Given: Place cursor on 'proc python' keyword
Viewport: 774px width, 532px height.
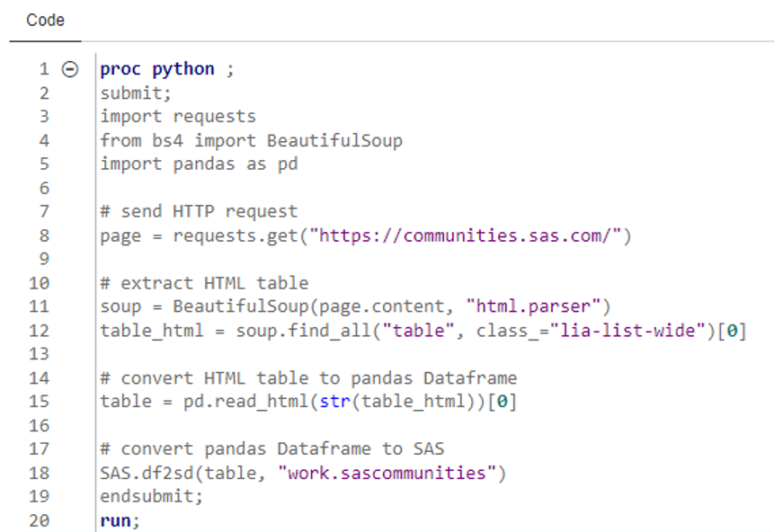Looking at the screenshot, I should (x=157, y=69).
